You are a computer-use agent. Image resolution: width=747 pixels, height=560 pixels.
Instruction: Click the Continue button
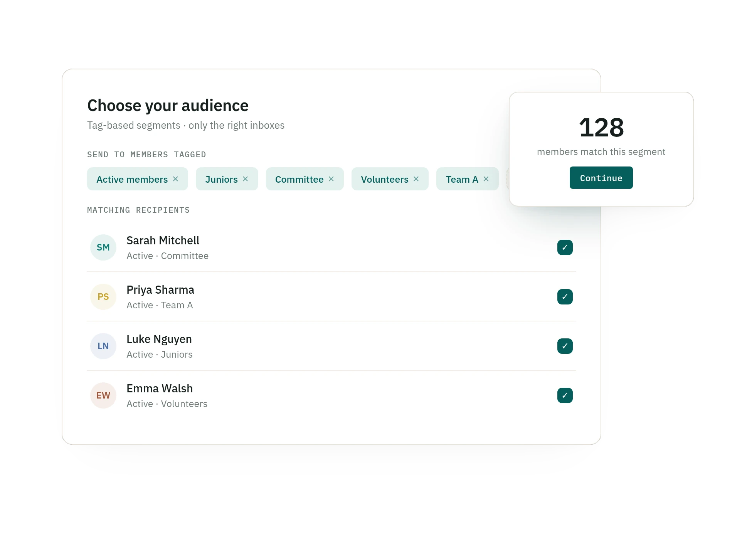pyautogui.click(x=601, y=178)
